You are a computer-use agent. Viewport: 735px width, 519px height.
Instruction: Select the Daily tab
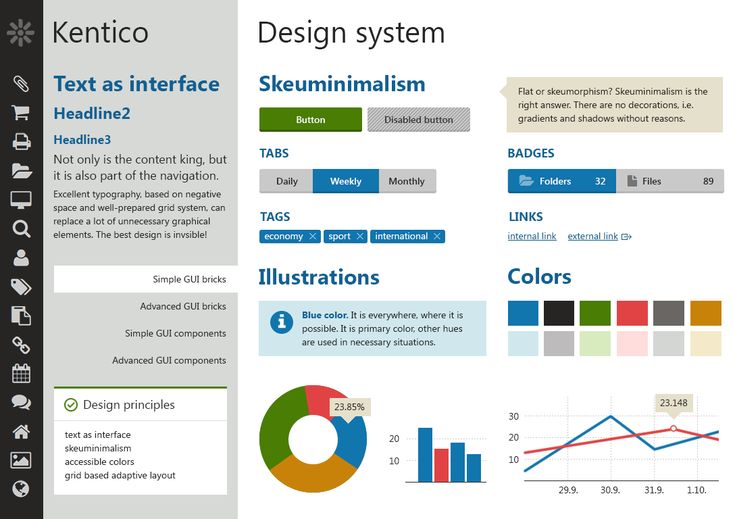click(x=286, y=181)
